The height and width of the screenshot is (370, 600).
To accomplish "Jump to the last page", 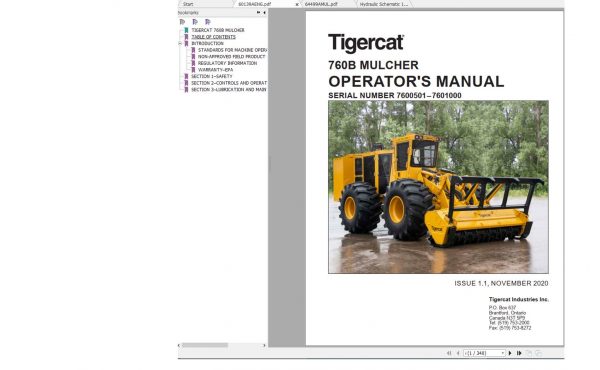I will [x=519, y=353].
